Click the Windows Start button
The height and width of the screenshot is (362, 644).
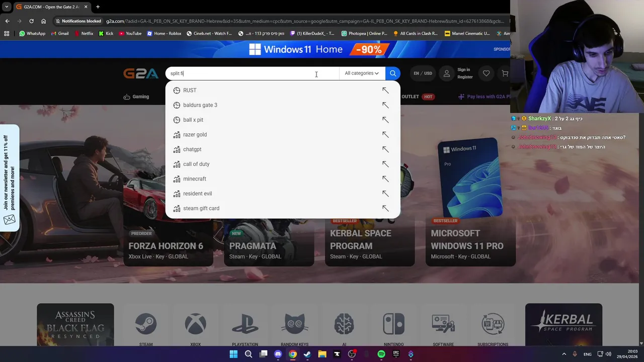coord(233,354)
